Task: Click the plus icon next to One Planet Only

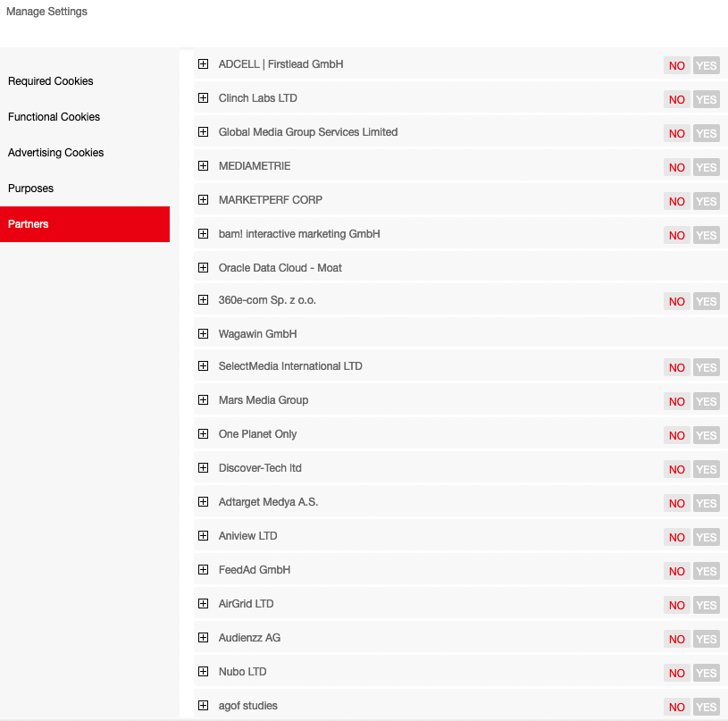Action: coord(203,434)
